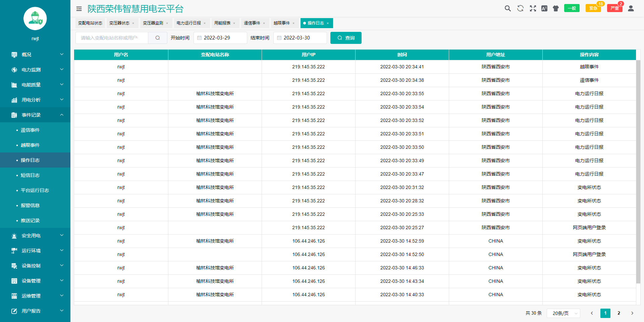
Task: Open the header search magnifier icon
Action: [508, 8]
